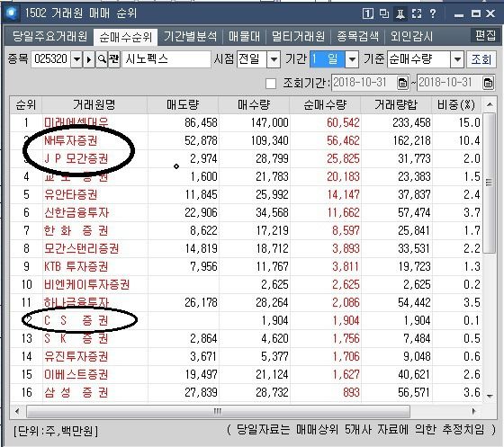Click the app logo icon in title bar

[12, 13]
